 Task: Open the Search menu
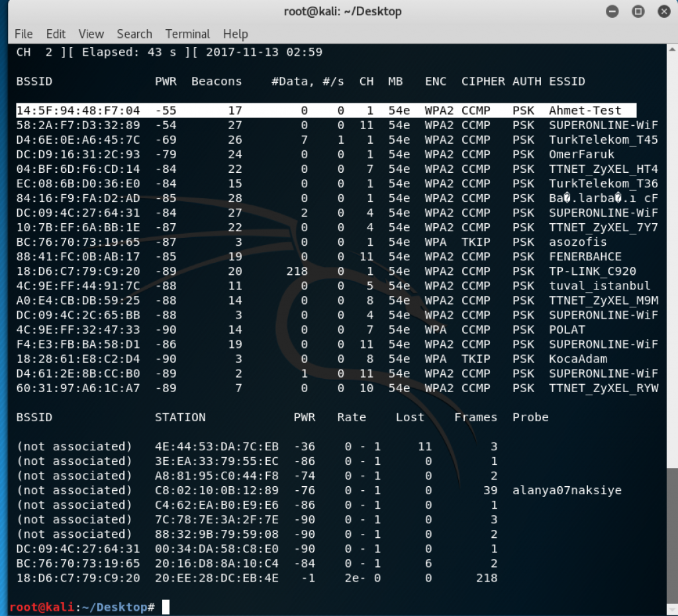point(134,34)
